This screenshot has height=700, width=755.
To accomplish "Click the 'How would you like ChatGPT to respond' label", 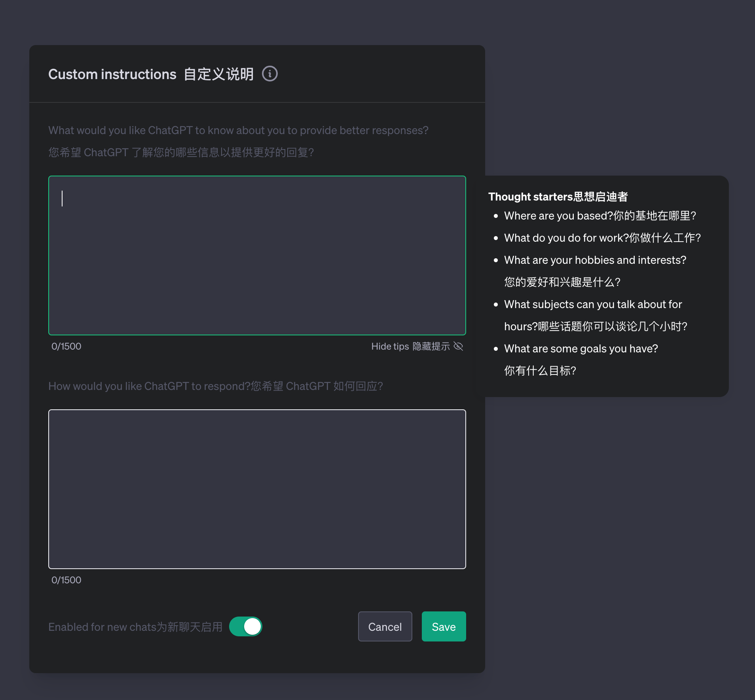I will (216, 386).
